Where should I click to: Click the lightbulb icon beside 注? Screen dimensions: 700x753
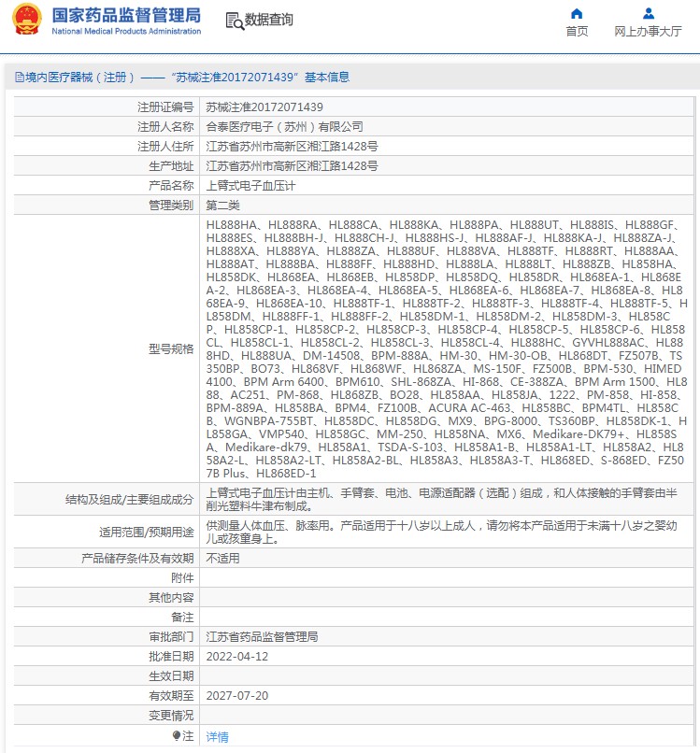pyautogui.click(x=177, y=735)
